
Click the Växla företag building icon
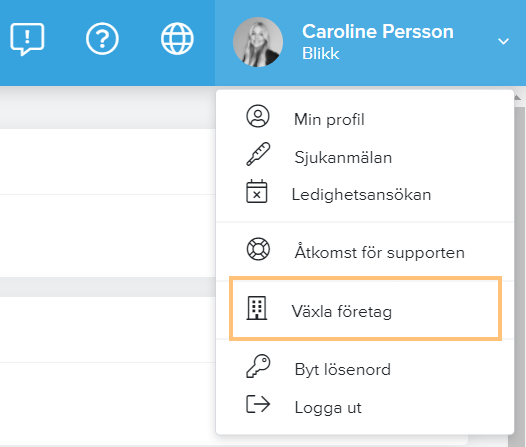[x=257, y=308]
